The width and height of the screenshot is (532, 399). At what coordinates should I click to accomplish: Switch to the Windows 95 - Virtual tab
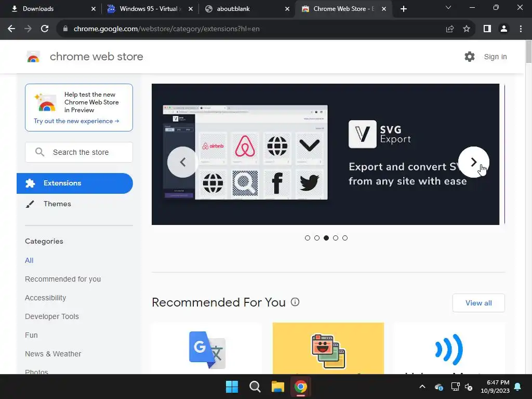pos(149,9)
